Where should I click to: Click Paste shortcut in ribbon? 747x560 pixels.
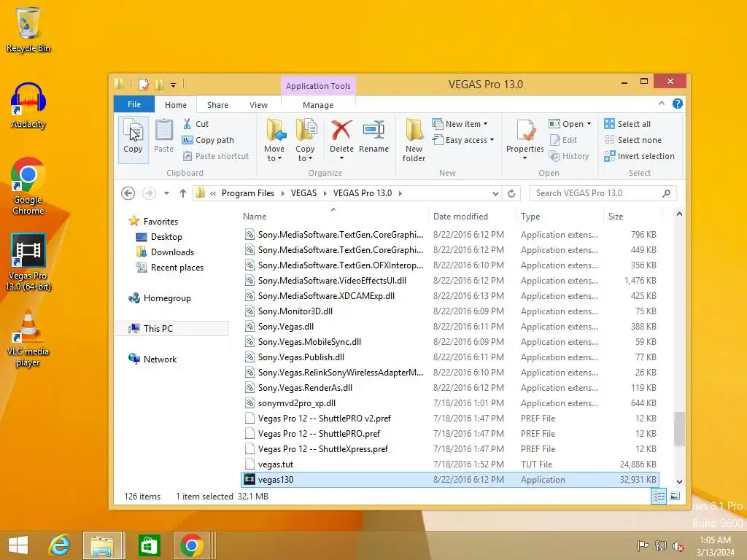point(216,156)
